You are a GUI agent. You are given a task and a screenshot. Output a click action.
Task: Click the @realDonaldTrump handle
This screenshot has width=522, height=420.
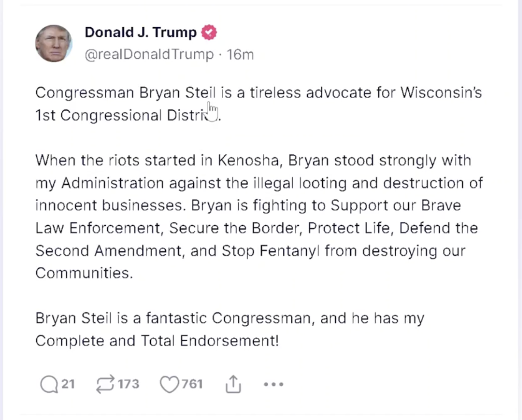(149, 55)
